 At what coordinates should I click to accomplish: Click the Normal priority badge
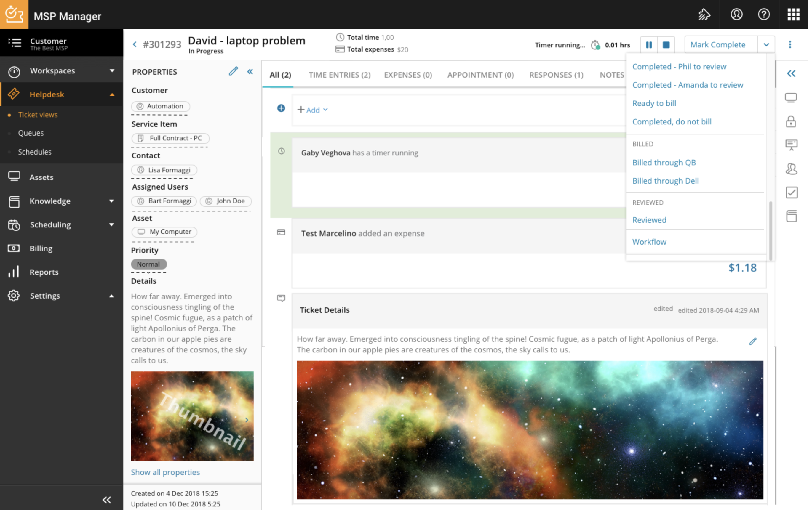coord(149,264)
